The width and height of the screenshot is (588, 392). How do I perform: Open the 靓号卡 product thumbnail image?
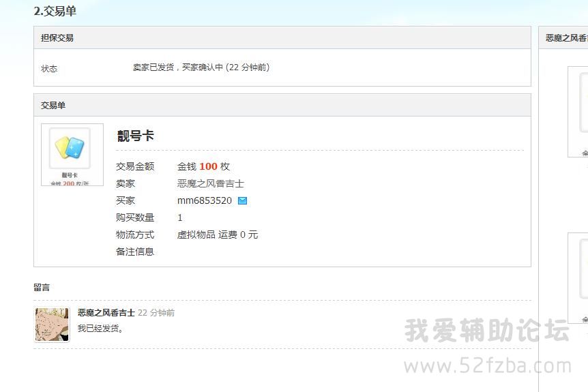click(72, 155)
